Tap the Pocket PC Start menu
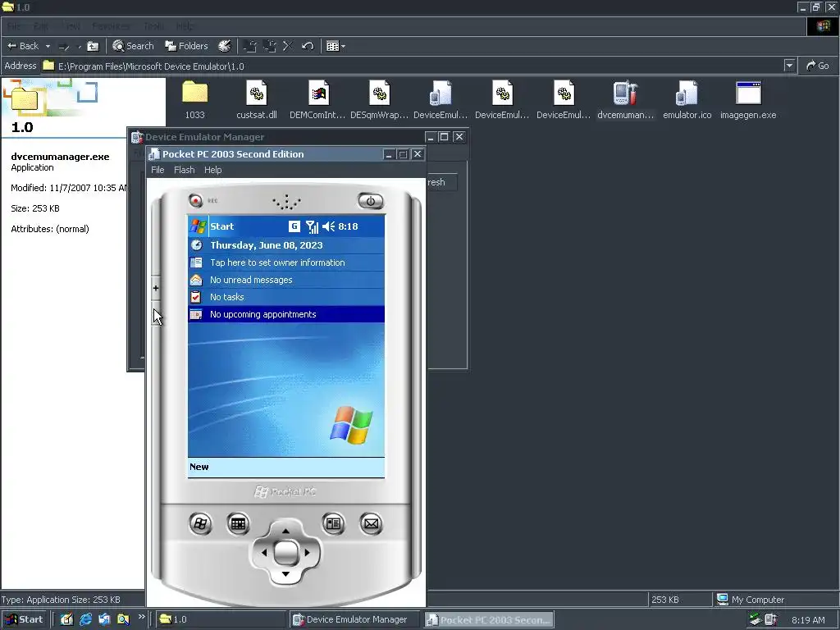This screenshot has width=840, height=630. point(212,226)
